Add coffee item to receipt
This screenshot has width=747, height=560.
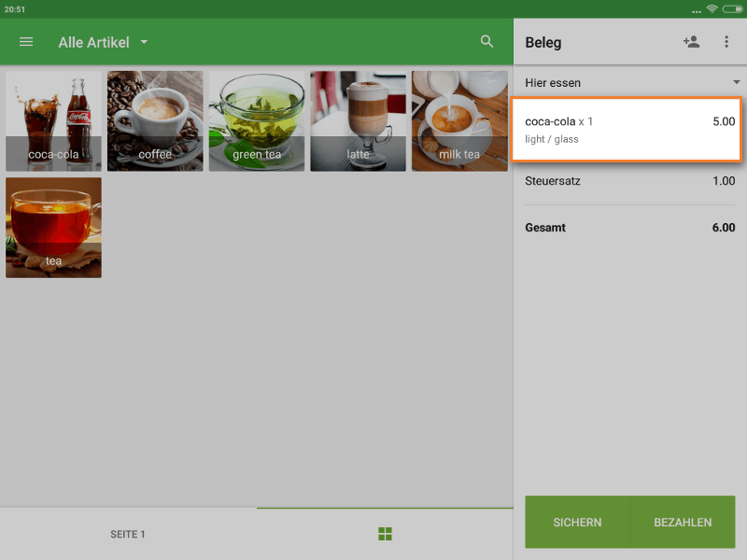tap(155, 121)
